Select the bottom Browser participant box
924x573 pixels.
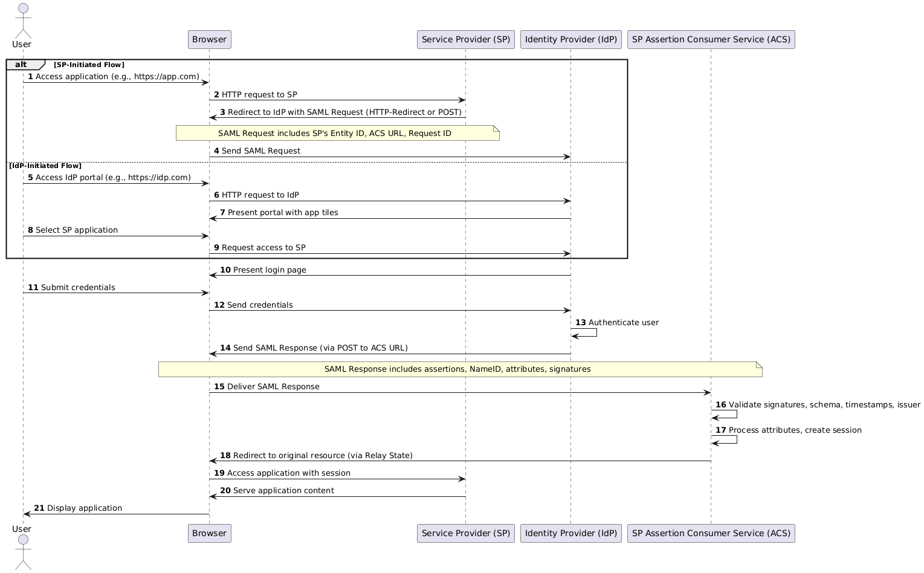coord(209,533)
